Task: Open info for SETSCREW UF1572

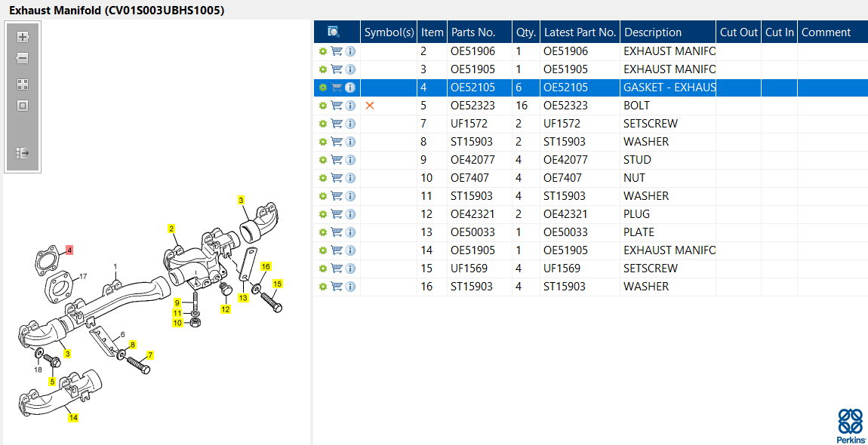Action: coord(350,124)
